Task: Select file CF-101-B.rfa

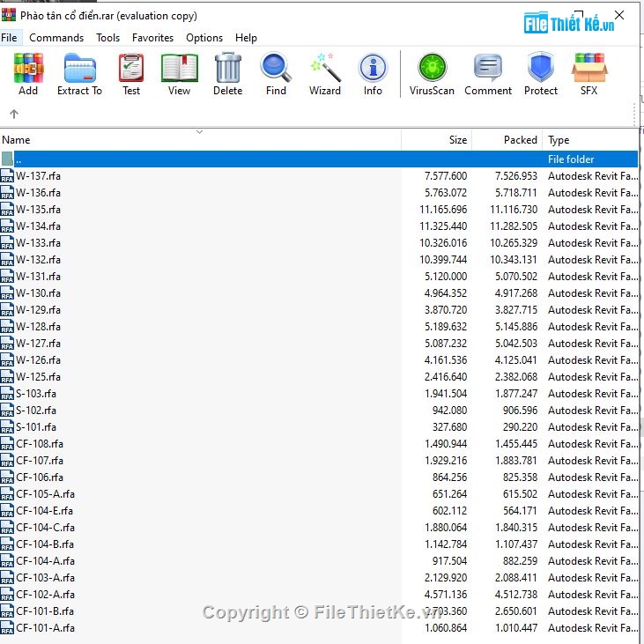Action: pyautogui.click(x=319, y=611)
